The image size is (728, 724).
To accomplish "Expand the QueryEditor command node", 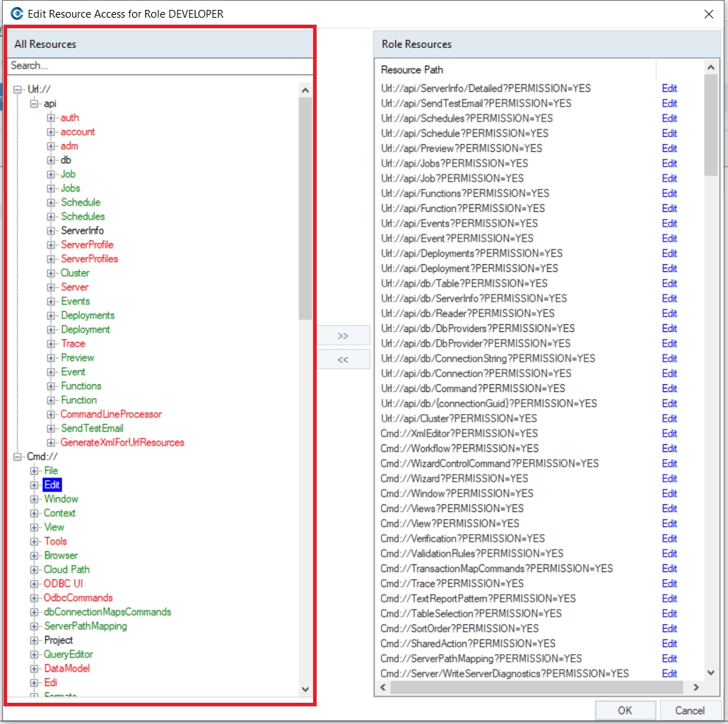I will click(x=34, y=655).
